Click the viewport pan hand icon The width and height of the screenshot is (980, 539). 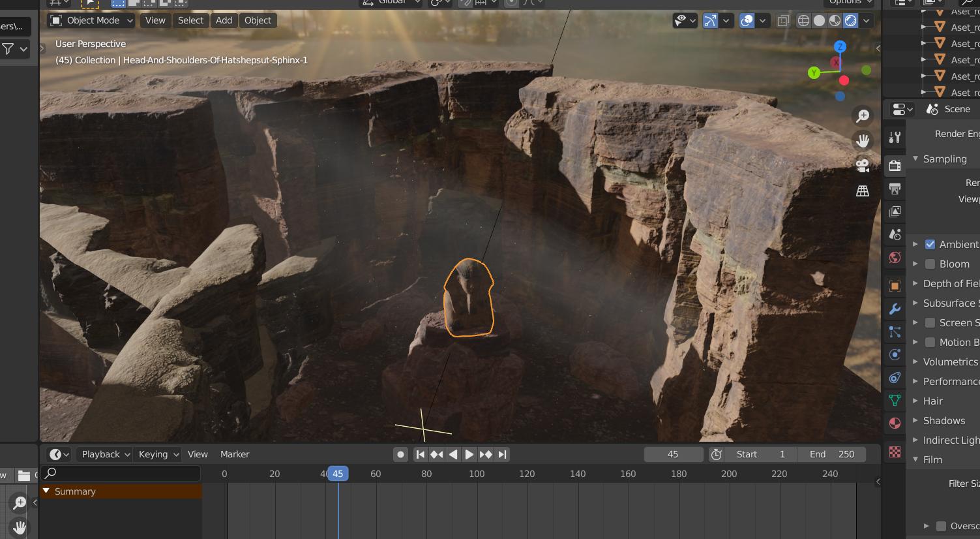pos(863,140)
